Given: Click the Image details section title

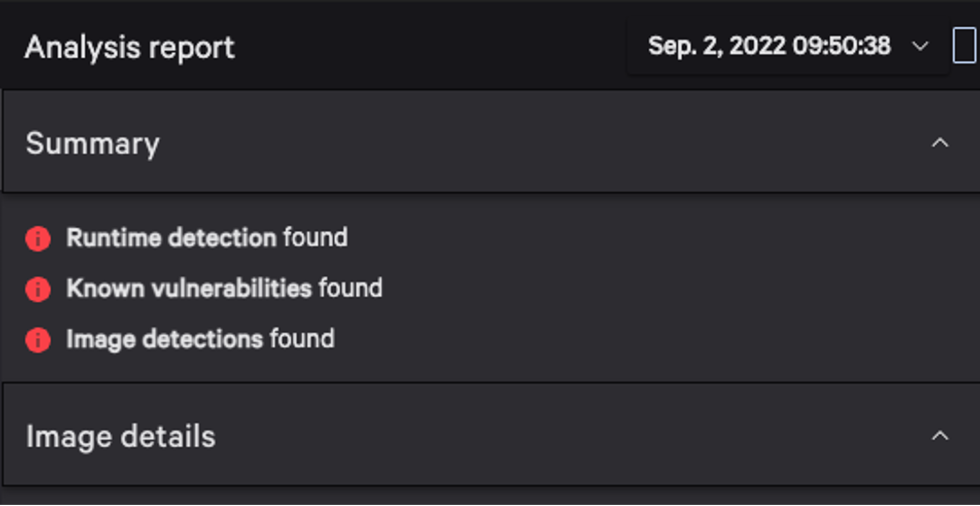Looking at the screenshot, I should point(121,436).
